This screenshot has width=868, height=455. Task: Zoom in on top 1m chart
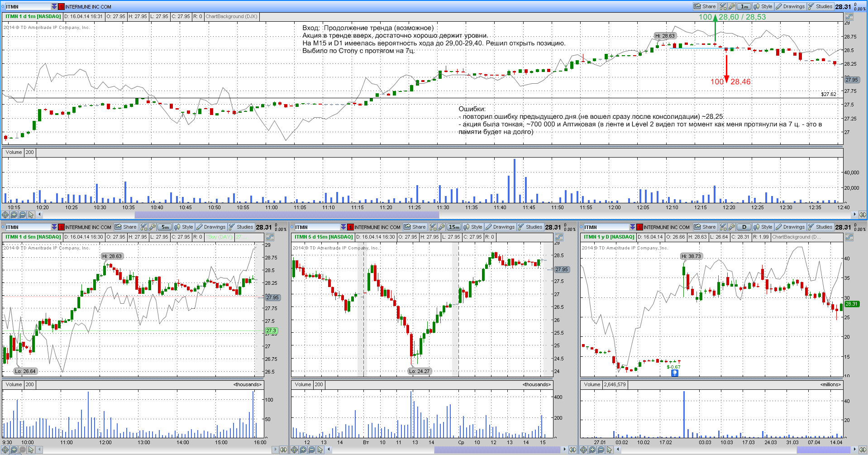point(14,215)
